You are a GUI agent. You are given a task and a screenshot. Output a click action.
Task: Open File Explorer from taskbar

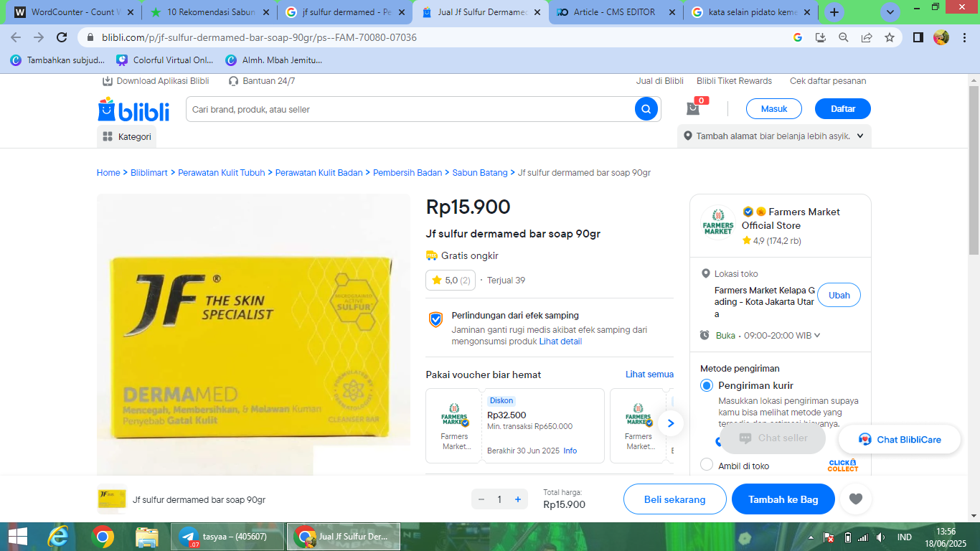click(147, 537)
